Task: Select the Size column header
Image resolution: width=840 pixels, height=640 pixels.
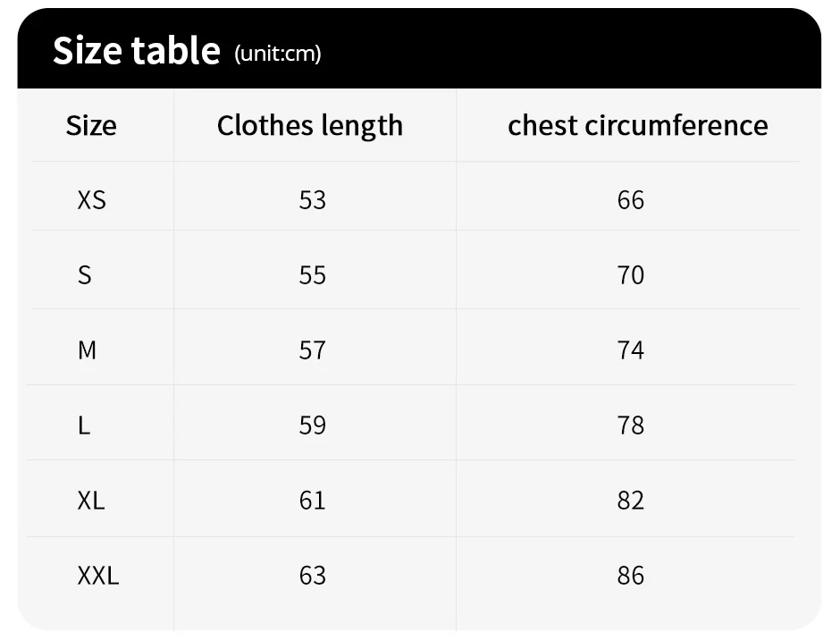Action: [91, 126]
